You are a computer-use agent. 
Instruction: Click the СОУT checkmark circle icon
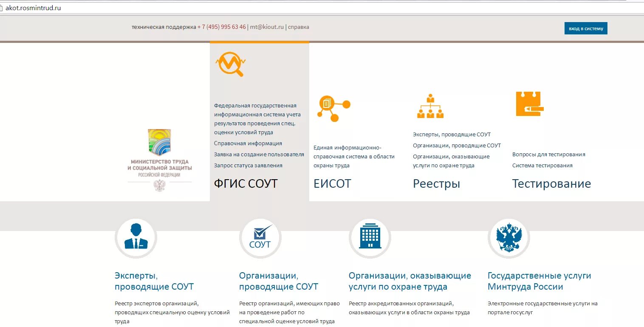click(x=260, y=238)
